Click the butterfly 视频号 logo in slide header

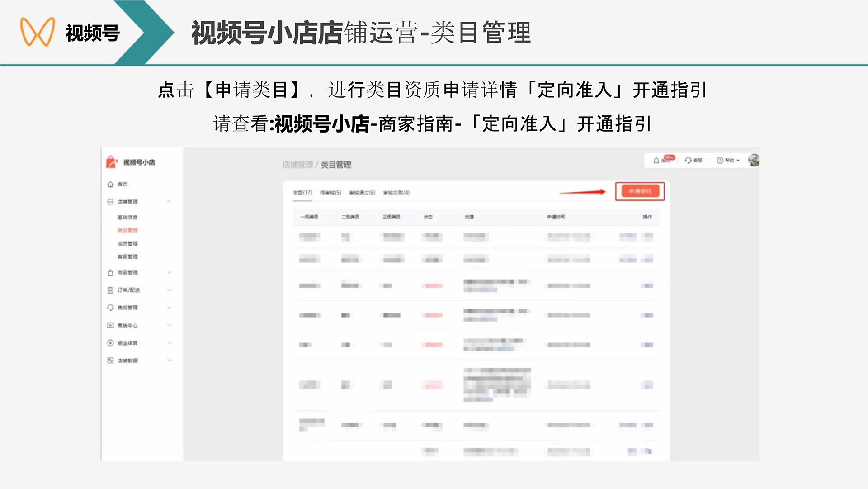(38, 32)
